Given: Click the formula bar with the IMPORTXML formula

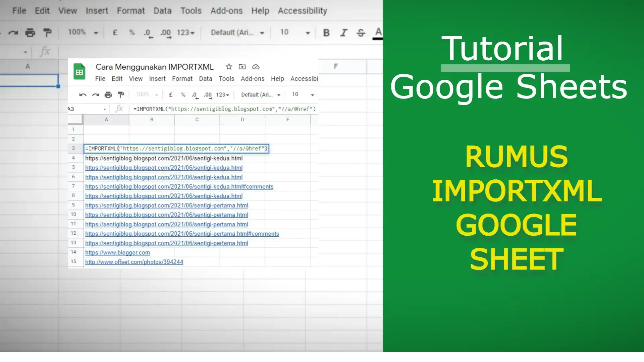Looking at the screenshot, I should click(224, 109).
